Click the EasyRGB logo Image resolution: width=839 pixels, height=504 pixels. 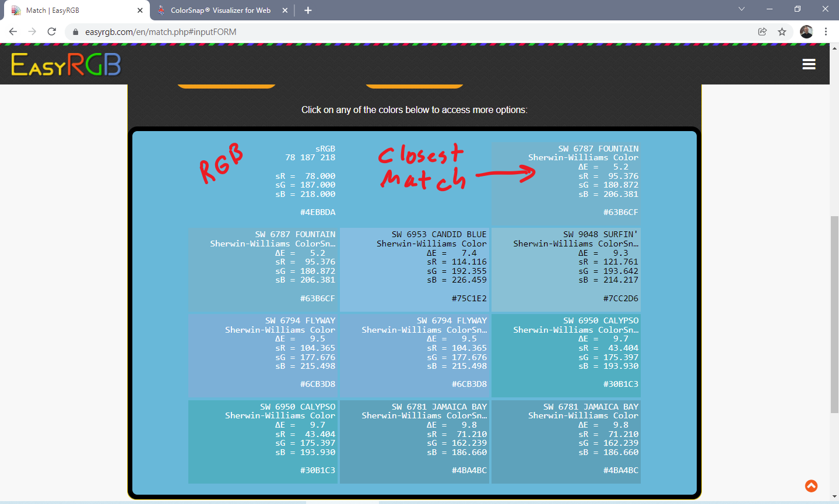coord(66,64)
